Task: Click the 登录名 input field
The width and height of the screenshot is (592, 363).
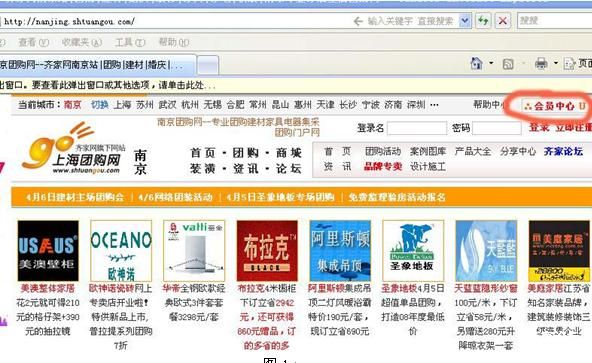Action: [417, 128]
